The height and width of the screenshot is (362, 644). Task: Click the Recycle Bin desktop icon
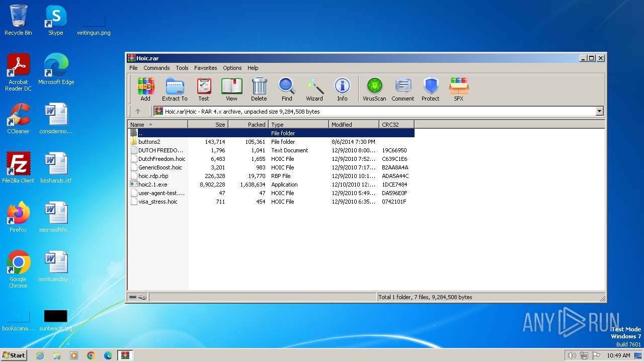[x=18, y=20]
